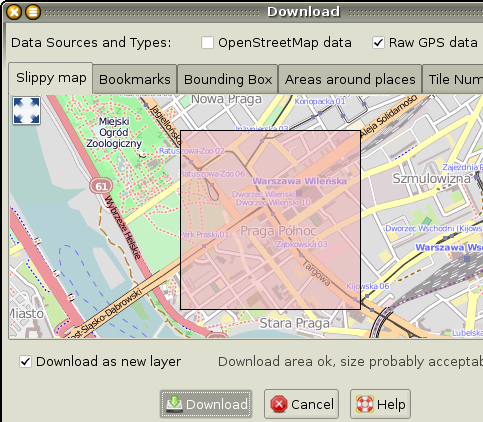Image resolution: width=483 pixels, height=422 pixels.
Task: Click the Praga Północ district label
Action: tap(278, 231)
